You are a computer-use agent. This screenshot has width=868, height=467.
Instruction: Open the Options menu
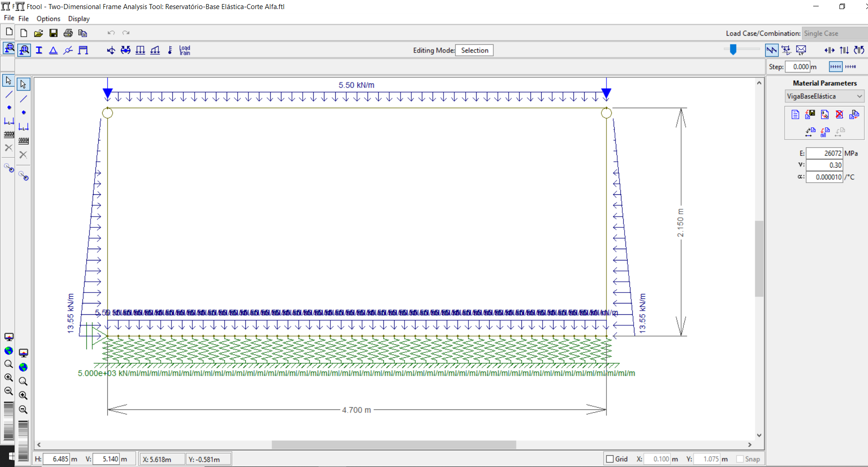[x=48, y=19]
